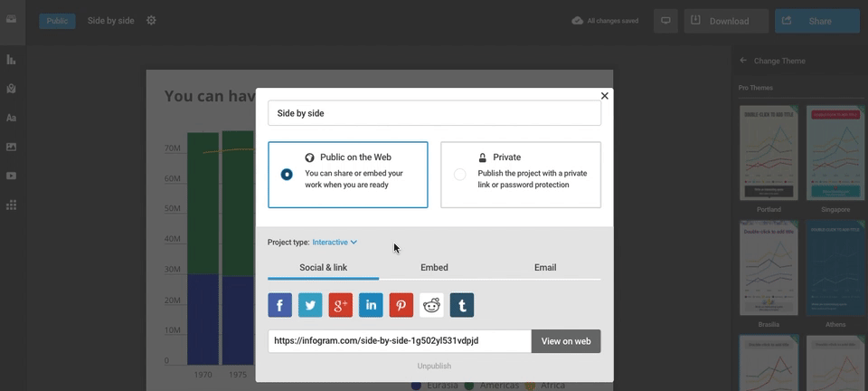Go back from Change Theme panel
868x391 pixels.
[743, 61]
